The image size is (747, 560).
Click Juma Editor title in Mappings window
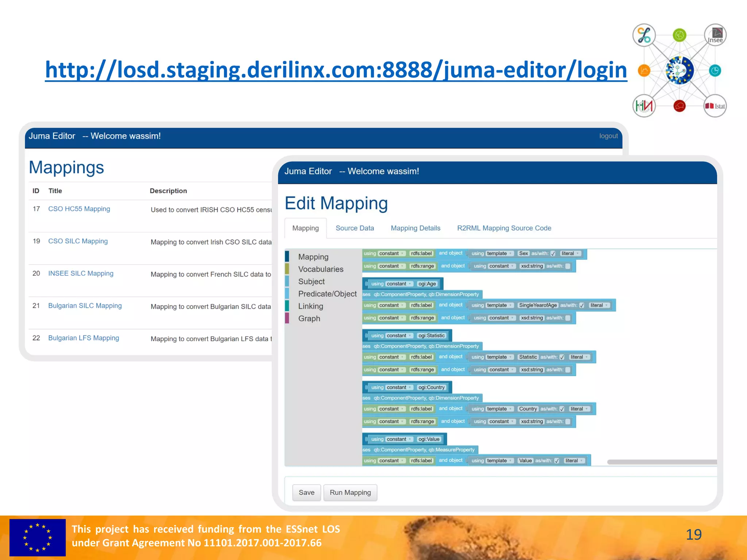click(x=52, y=136)
